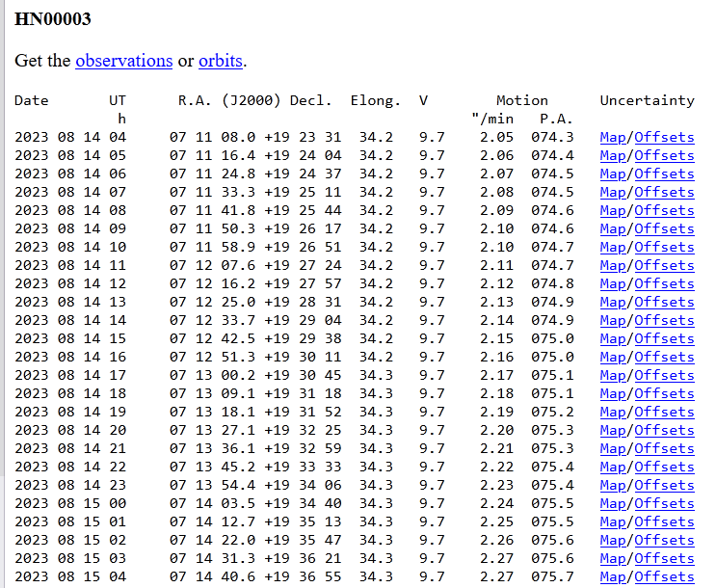Click Map link for 08 14 21 UT row
Screen dimensions: 716x588
(x=612, y=448)
